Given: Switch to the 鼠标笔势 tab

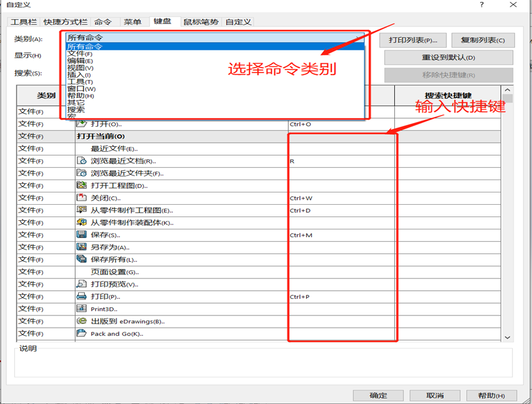Looking at the screenshot, I should click(201, 22).
